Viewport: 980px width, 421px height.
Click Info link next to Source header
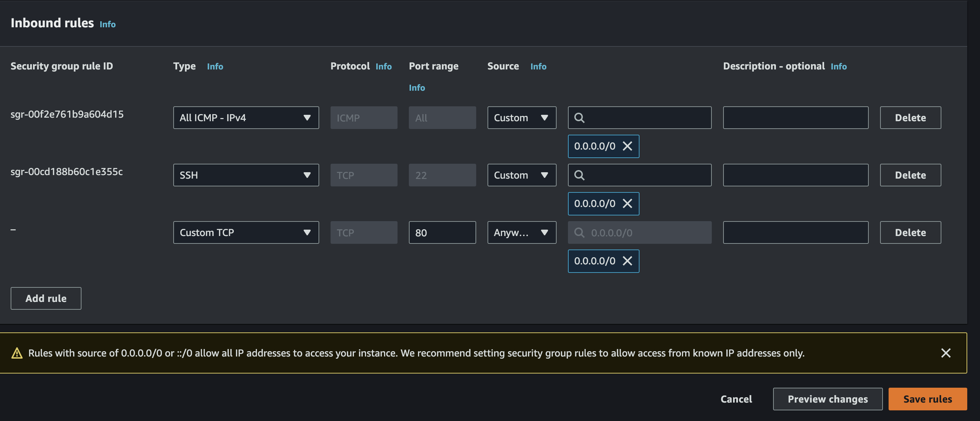[538, 67]
